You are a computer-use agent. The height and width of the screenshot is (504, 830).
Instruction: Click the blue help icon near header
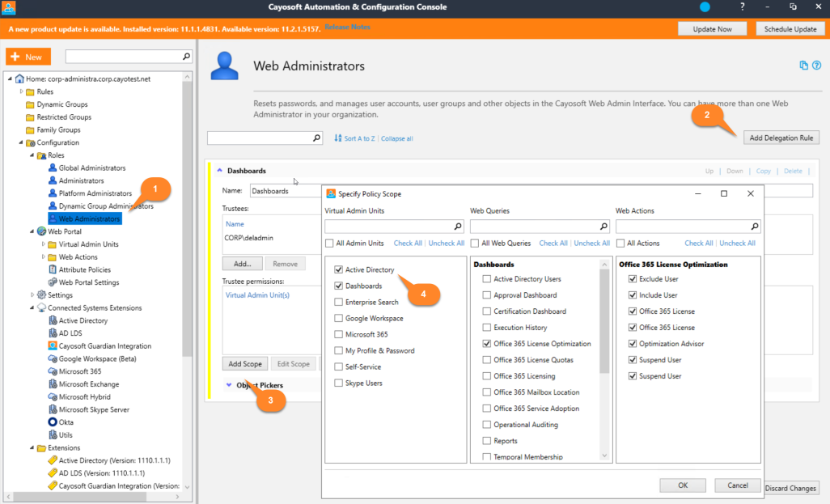coord(817,65)
